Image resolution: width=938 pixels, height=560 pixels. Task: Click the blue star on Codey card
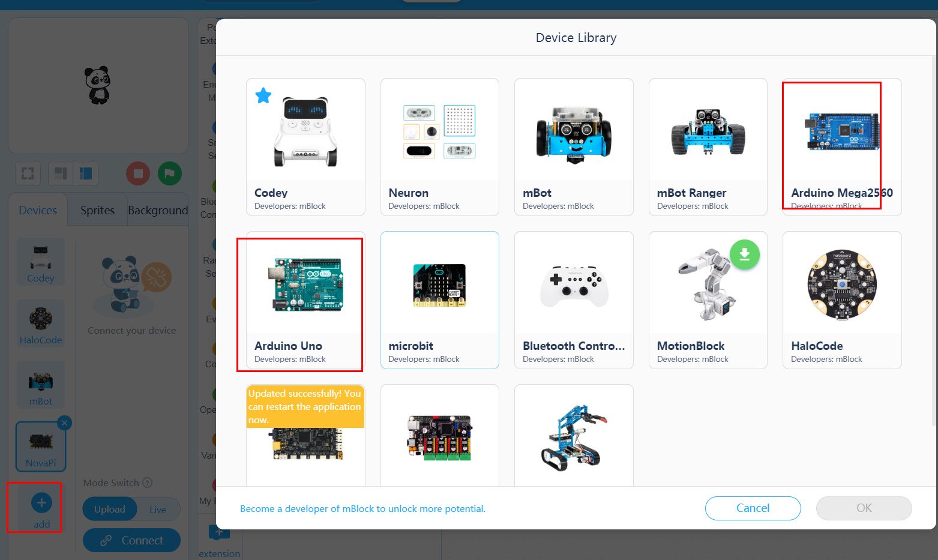point(263,95)
